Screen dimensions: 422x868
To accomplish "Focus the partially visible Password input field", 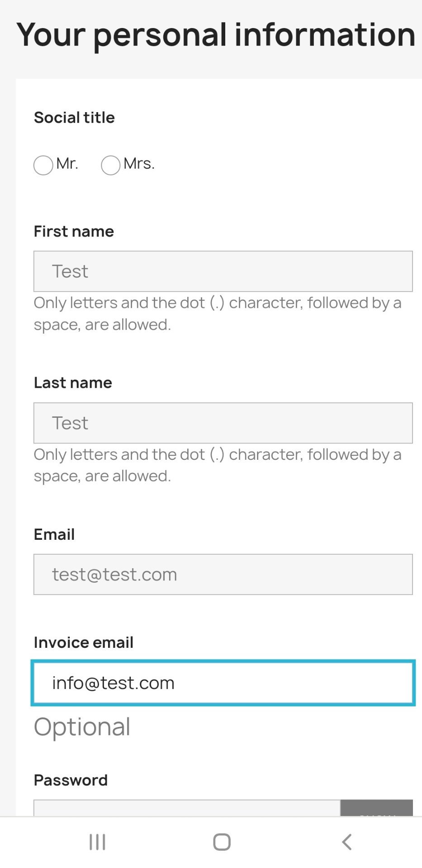I will click(x=186, y=808).
